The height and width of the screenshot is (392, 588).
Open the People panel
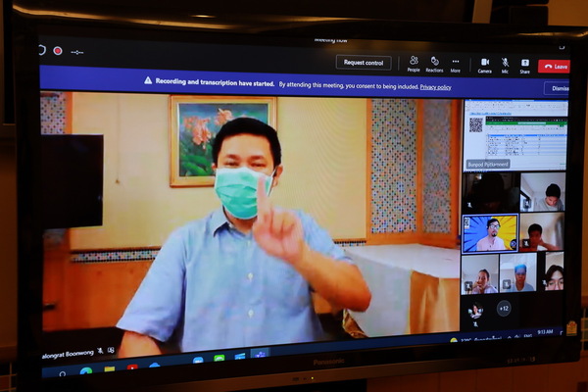(x=414, y=63)
